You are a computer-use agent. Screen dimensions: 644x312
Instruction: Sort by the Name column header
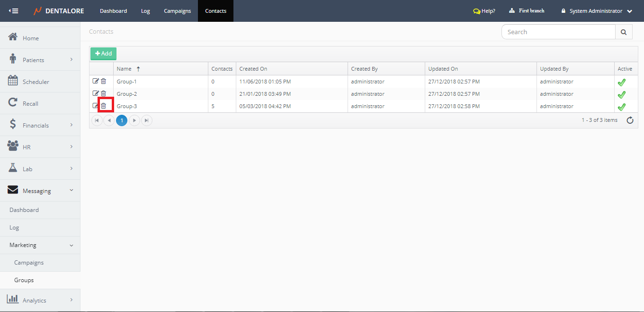124,69
